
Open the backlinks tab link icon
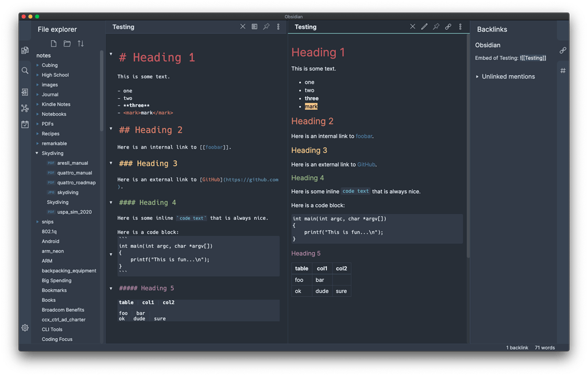pyautogui.click(x=563, y=51)
